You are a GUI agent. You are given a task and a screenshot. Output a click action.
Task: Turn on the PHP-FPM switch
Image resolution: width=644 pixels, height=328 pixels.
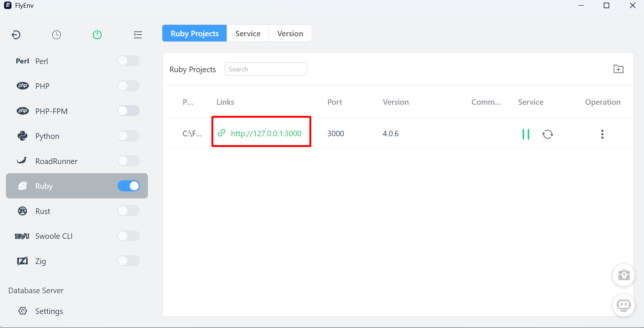[x=129, y=111]
